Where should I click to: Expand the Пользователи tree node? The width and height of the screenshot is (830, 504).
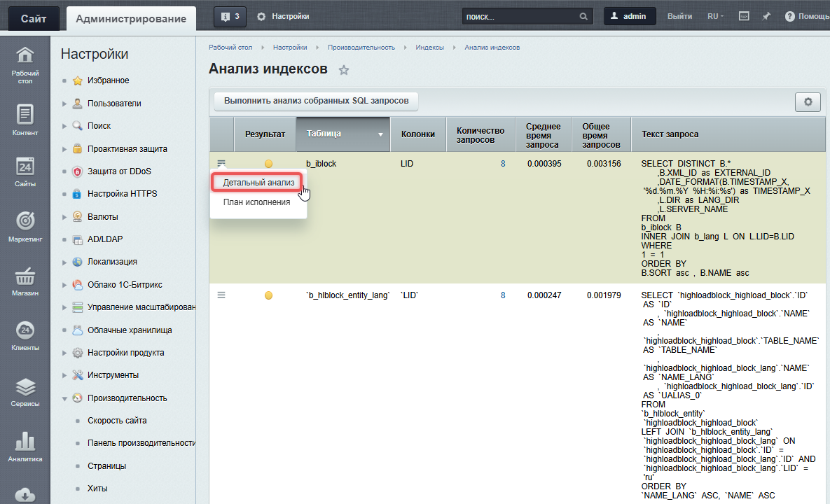coord(64,104)
